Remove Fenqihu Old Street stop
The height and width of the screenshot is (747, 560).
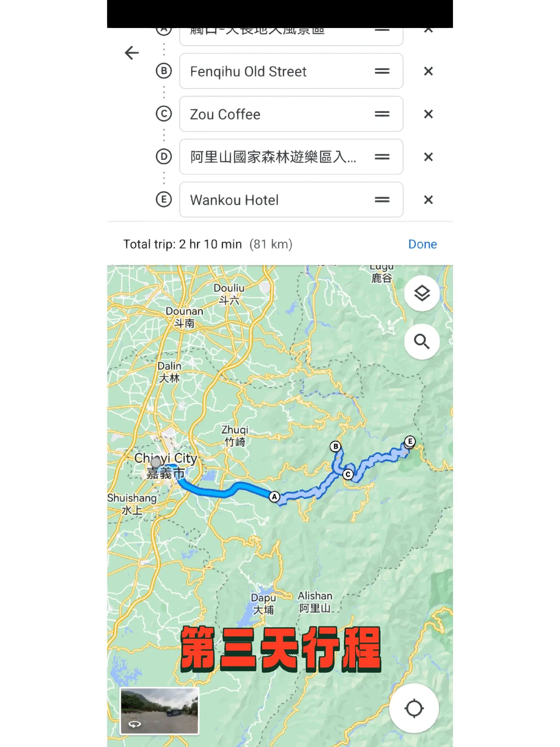coord(428,71)
